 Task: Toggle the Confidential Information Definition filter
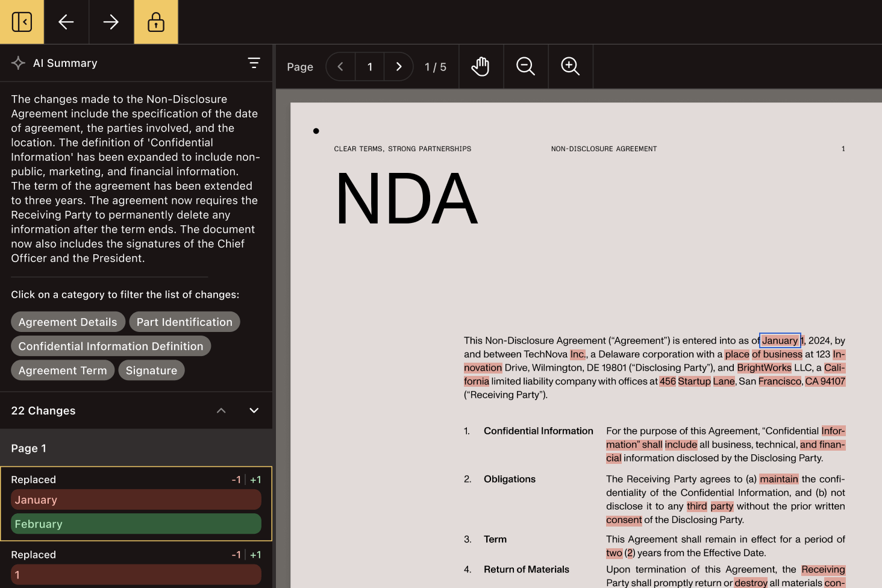coord(111,346)
